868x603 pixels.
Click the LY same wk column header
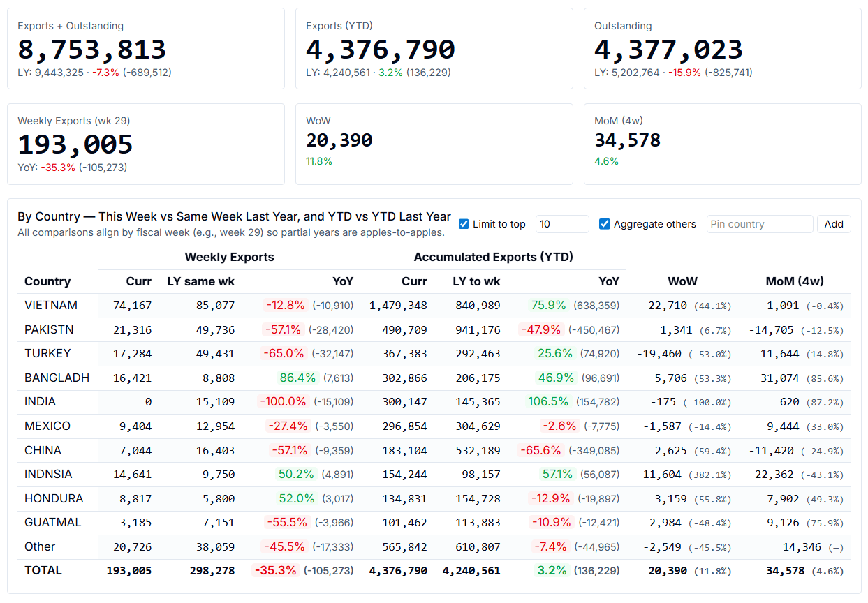[201, 281]
